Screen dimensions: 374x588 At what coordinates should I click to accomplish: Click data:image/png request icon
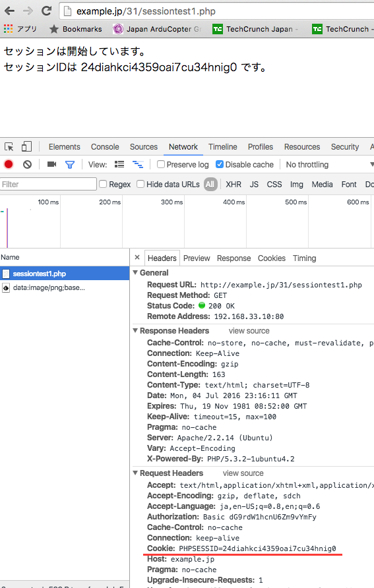[x=6, y=288]
